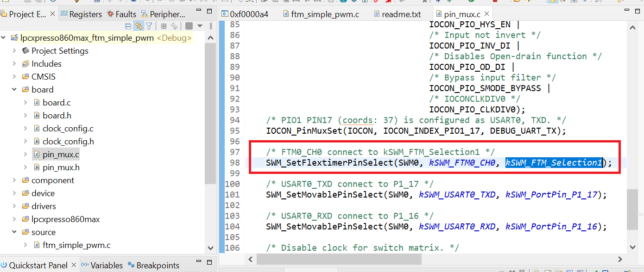
Task: Switch to the Registers tab
Action: coord(81,14)
